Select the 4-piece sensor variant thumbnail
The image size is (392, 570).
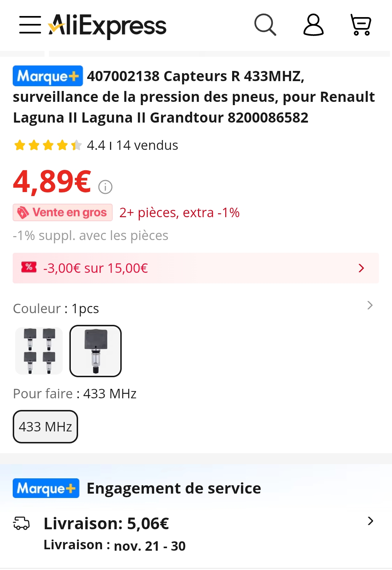(39, 351)
